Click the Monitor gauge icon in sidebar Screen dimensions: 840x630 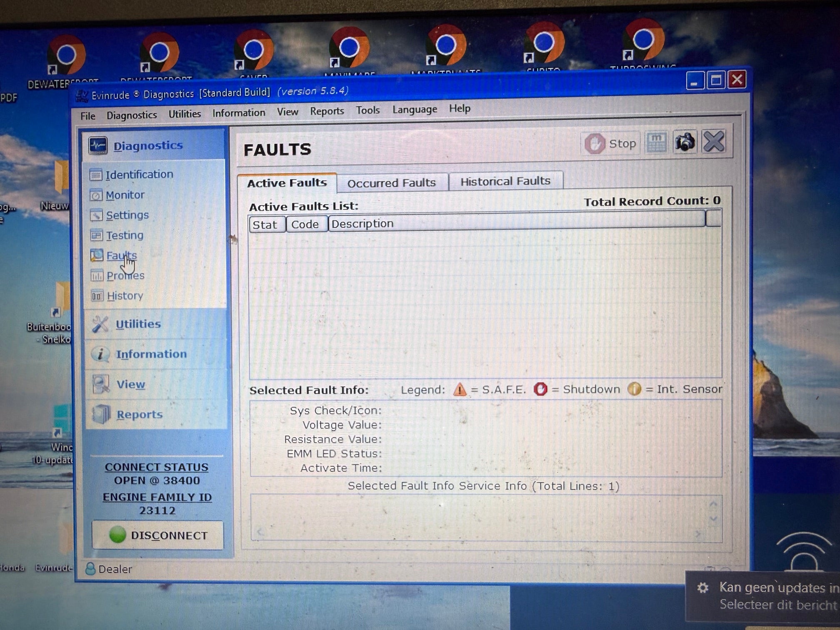pyautogui.click(x=96, y=195)
